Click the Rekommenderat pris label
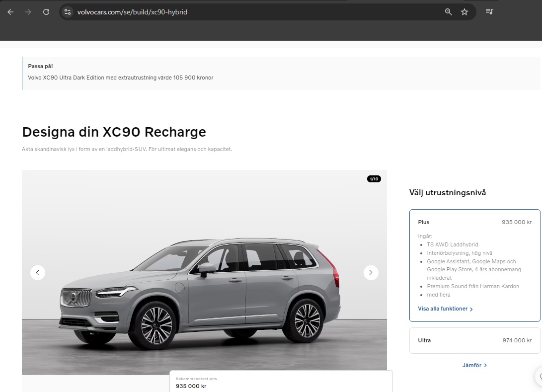 coord(196,379)
